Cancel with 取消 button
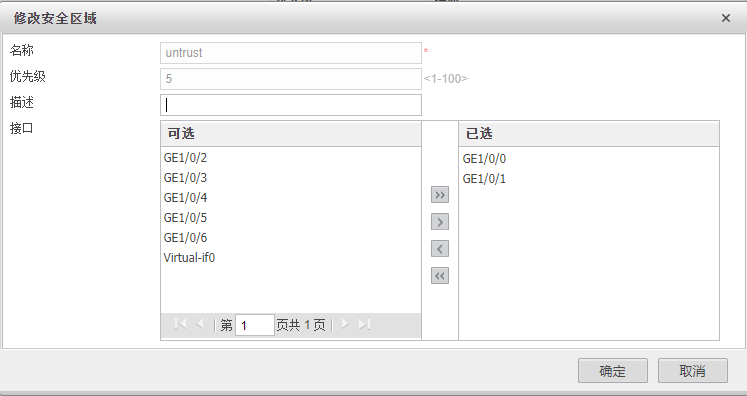The image size is (747, 396). click(693, 371)
